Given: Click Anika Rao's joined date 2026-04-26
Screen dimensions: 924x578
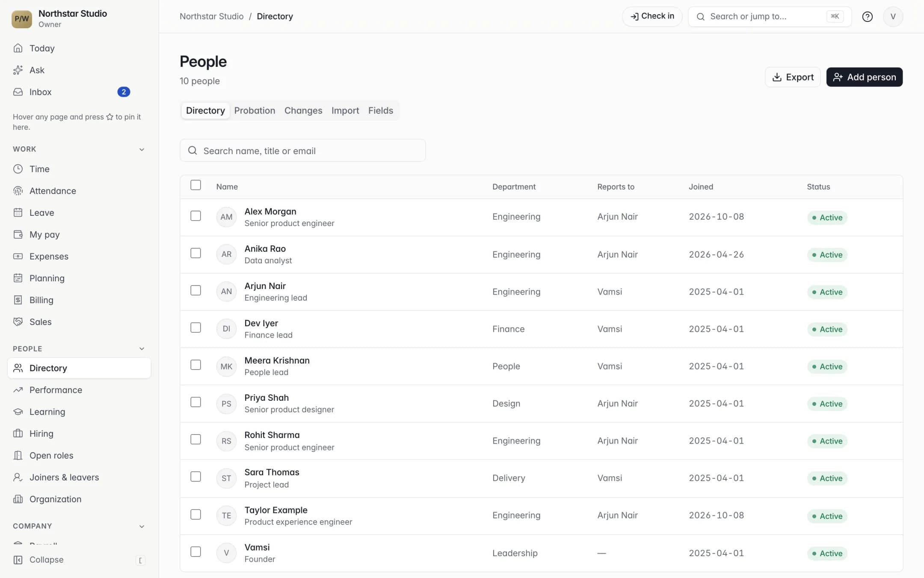Looking at the screenshot, I should click(x=716, y=254).
